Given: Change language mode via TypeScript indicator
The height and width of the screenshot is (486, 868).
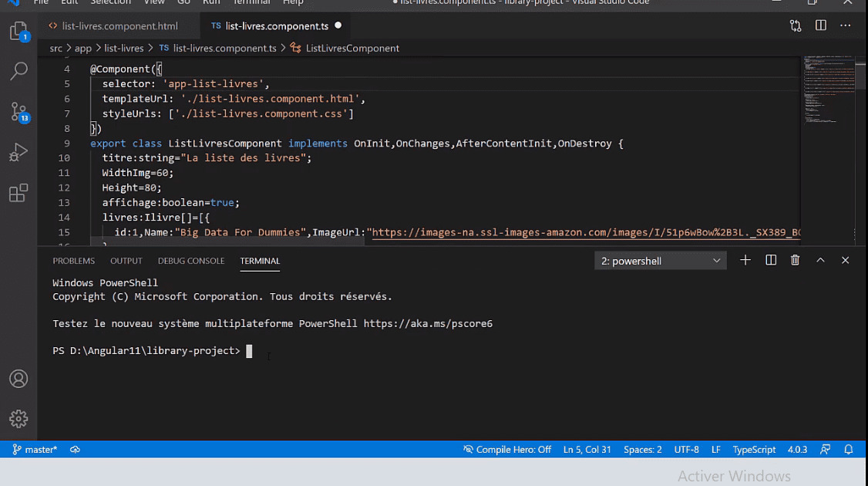Looking at the screenshot, I should [754, 450].
